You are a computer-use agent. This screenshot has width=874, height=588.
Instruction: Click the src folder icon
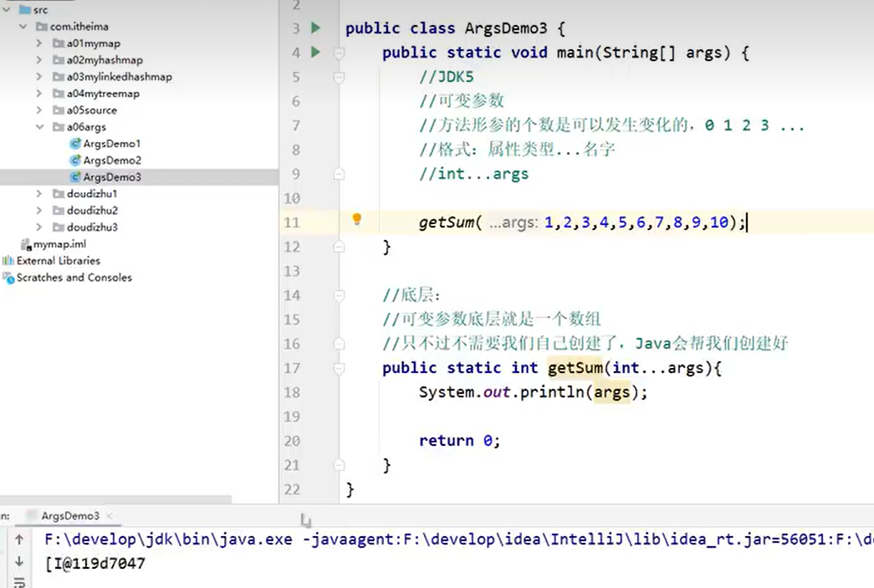[x=25, y=9]
